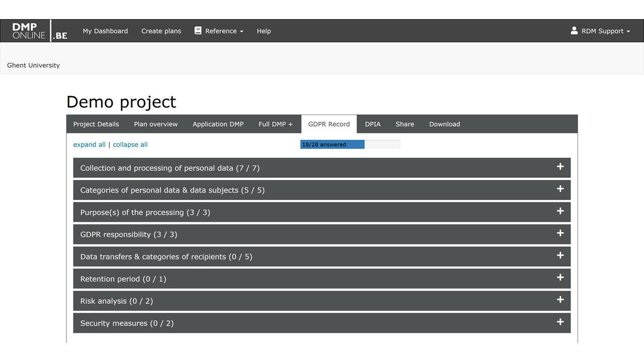Viewport: 644px width, 362px height.
Task: Go to the Full DMP + tab
Action: coord(275,124)
